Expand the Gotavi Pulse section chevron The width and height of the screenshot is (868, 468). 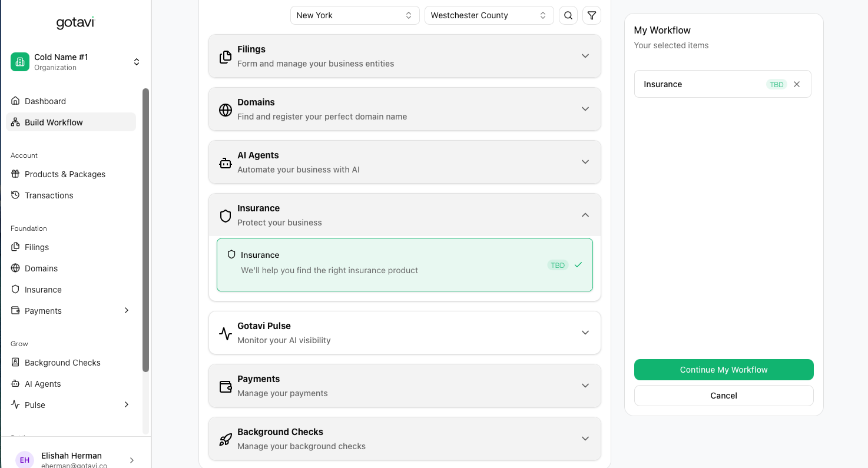pos(585,333)
